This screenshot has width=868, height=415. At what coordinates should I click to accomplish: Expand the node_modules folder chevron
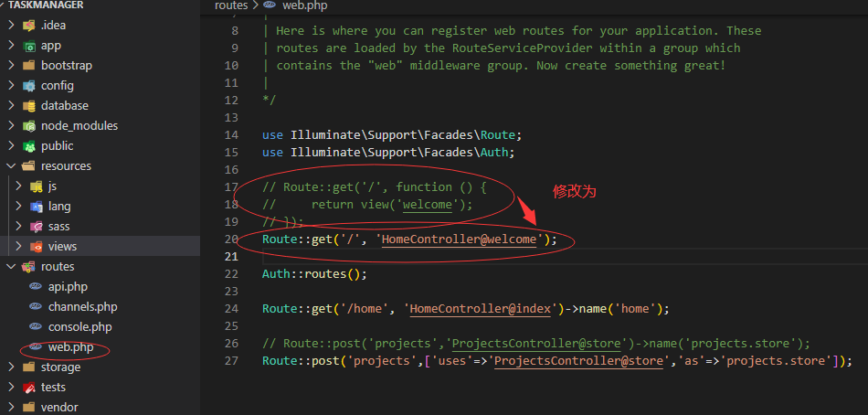coord(11,126)
